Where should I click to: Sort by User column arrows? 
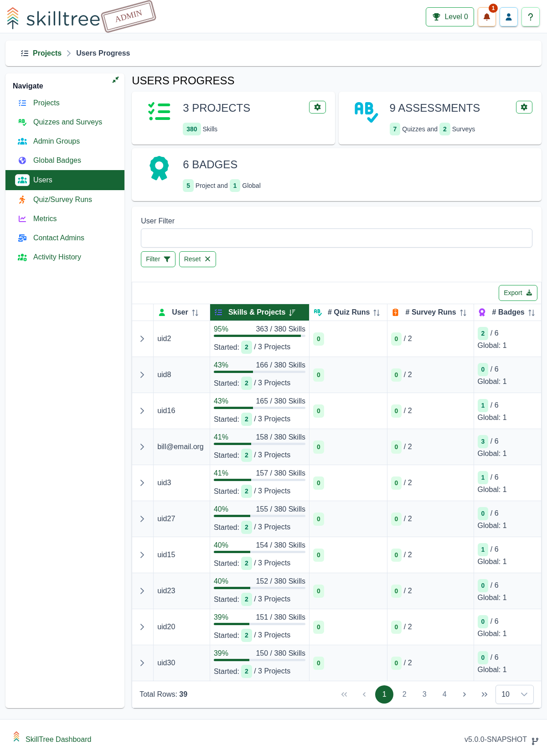click(x=195, y=313)
